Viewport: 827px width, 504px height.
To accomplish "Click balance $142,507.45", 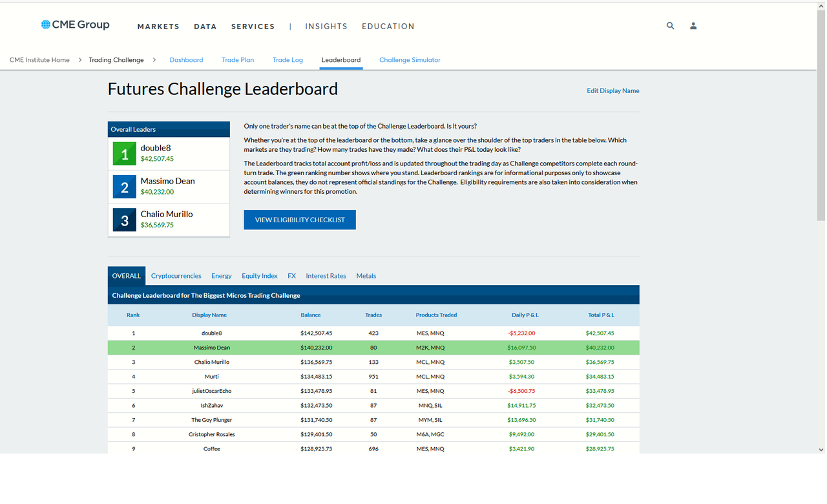I will (317, 333).
